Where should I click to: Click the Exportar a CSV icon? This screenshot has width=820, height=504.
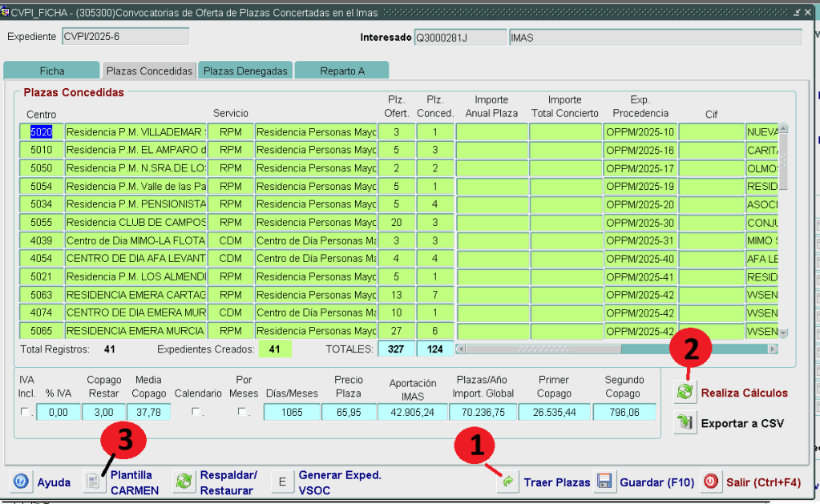coord(685,423)
